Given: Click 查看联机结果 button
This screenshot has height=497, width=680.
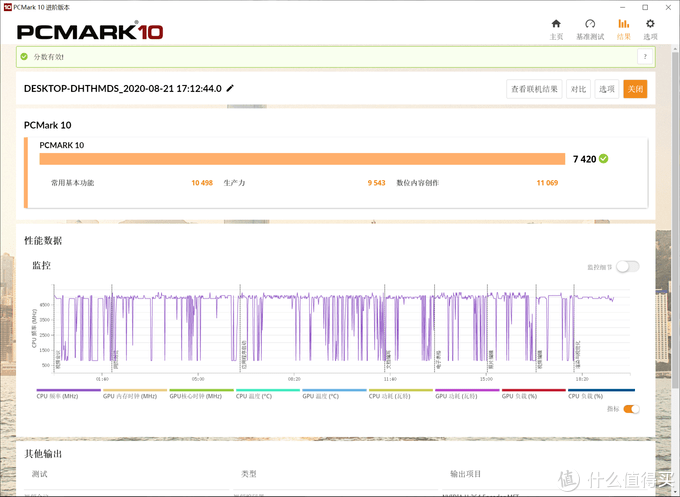Looking at the screenshot, I should (x=534, y=89).
